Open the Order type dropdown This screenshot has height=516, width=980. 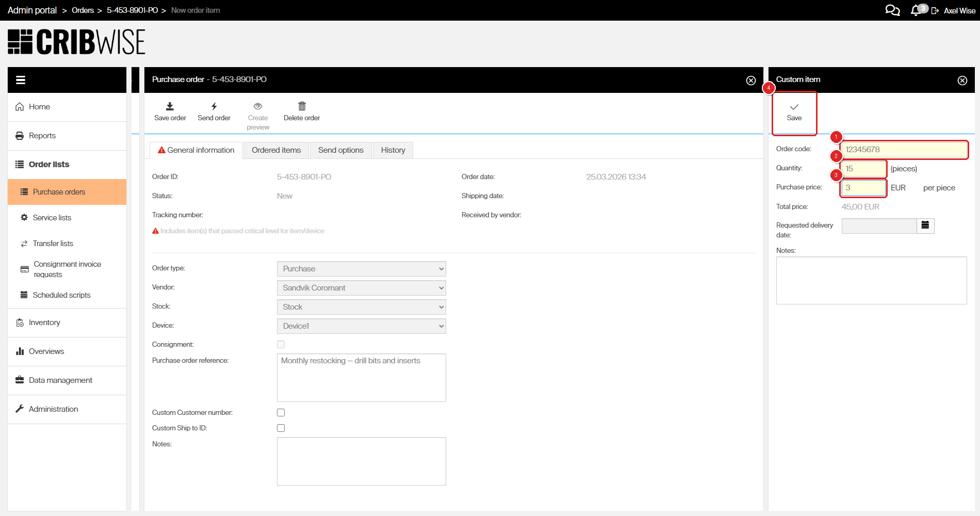click(361, 269)
